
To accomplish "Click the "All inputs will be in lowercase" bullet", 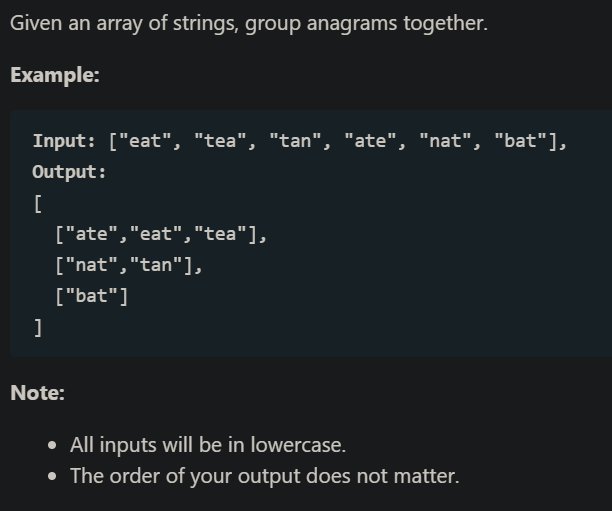I will click(208, 444).
